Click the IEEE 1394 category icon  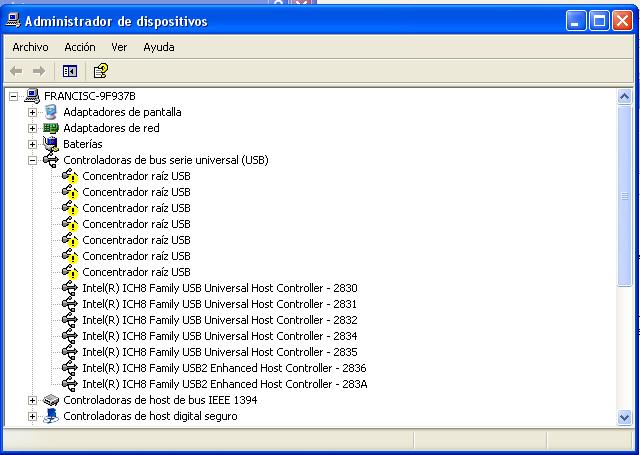pyautogui.click(x=51, y=400)
